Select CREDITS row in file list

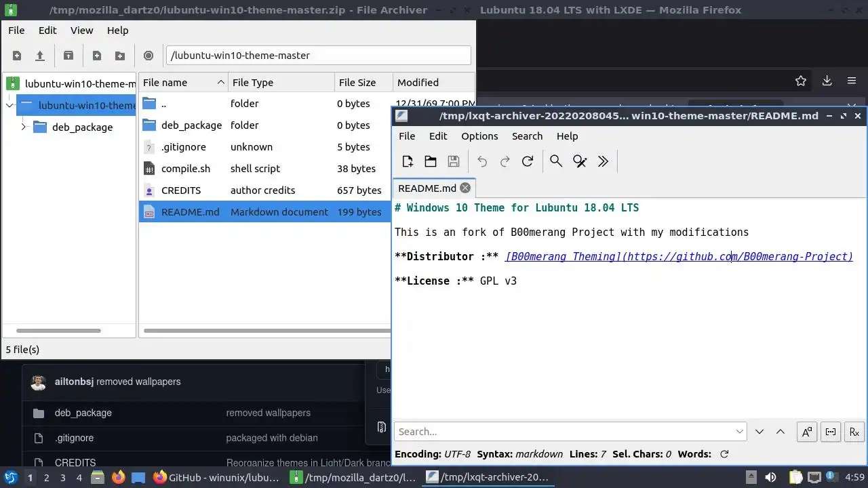pyautogui.click(x=264, y=190)
